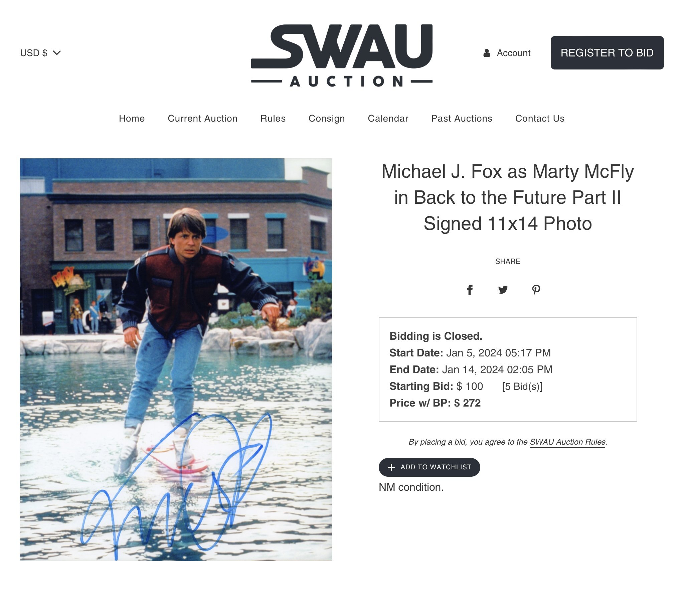Click the plus icon on watchlist button
The image size is (684, 616).
tap(391, 467)
